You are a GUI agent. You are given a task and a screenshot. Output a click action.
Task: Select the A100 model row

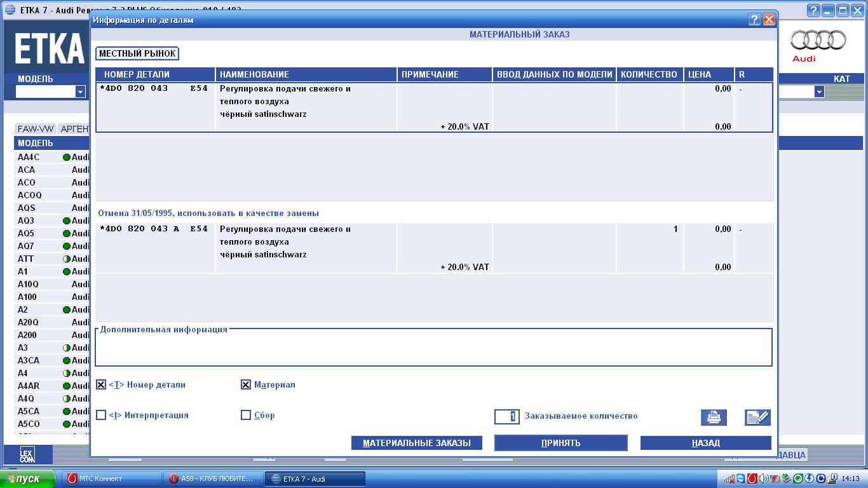52,297
